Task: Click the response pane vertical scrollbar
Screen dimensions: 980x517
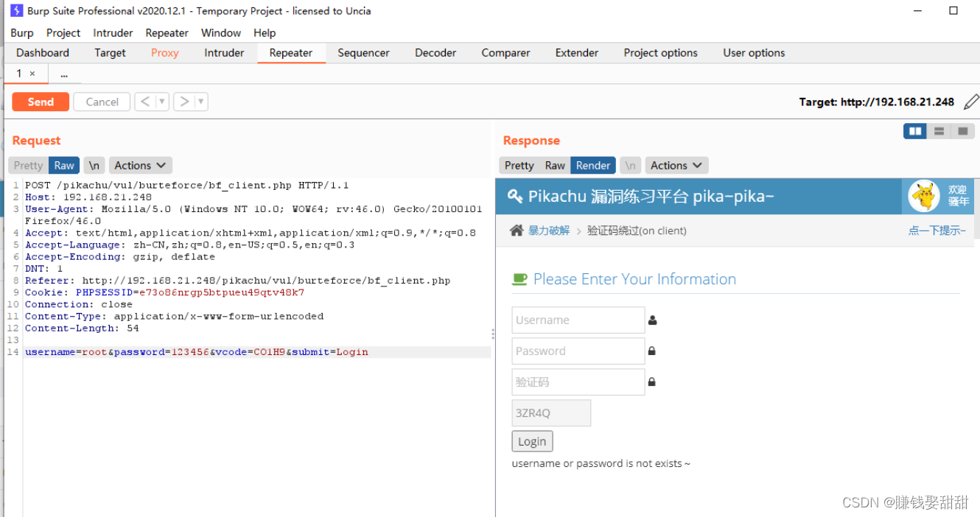Action: click(977, 210)
